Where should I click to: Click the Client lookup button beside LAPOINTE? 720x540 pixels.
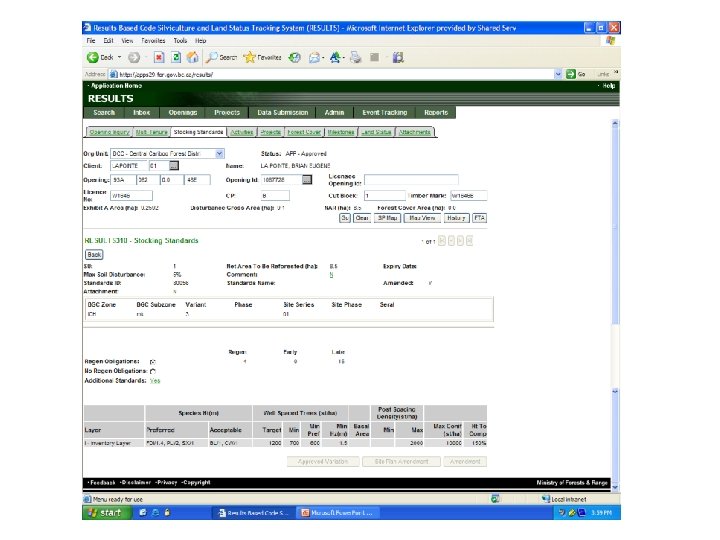172,165
